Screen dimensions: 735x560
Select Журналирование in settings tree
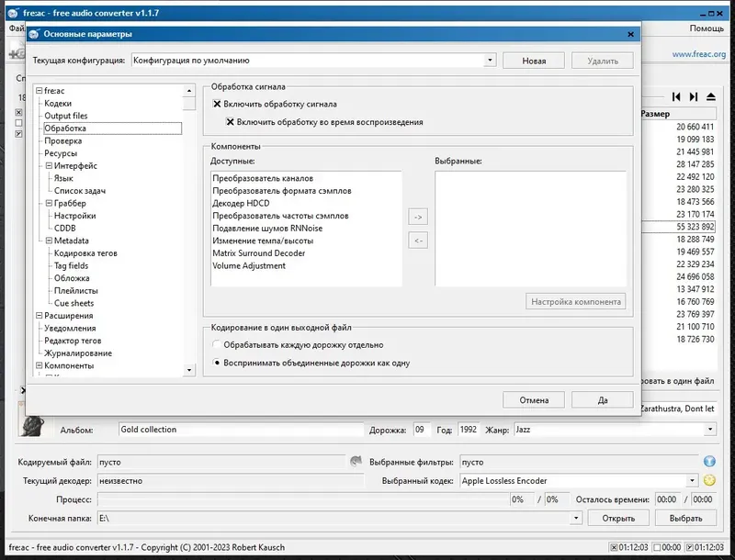[x=78, y=353]
